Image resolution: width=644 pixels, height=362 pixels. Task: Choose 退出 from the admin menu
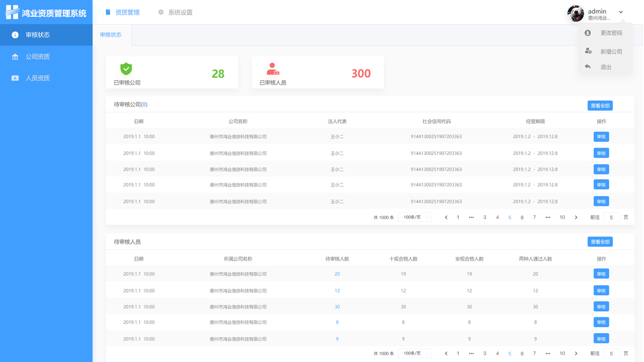[x=605, y=67]
